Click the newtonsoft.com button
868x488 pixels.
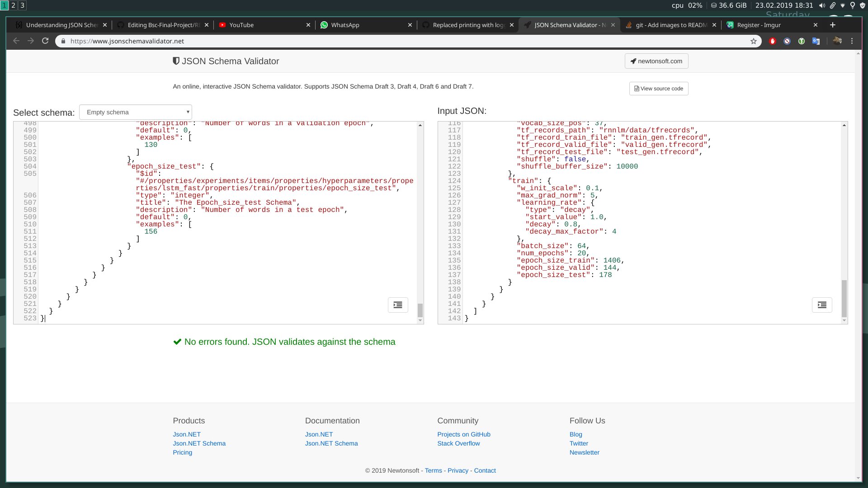point(656,61)
